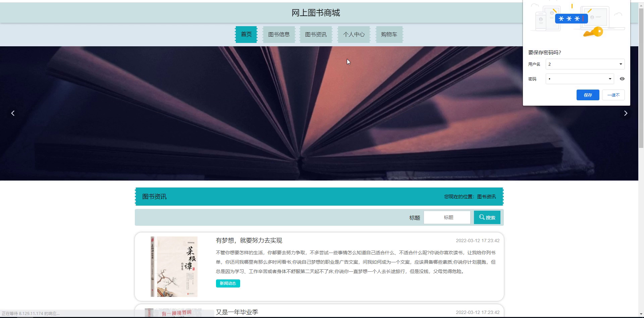
Task: Click the username field showing 2
Action: pos(585,64)
